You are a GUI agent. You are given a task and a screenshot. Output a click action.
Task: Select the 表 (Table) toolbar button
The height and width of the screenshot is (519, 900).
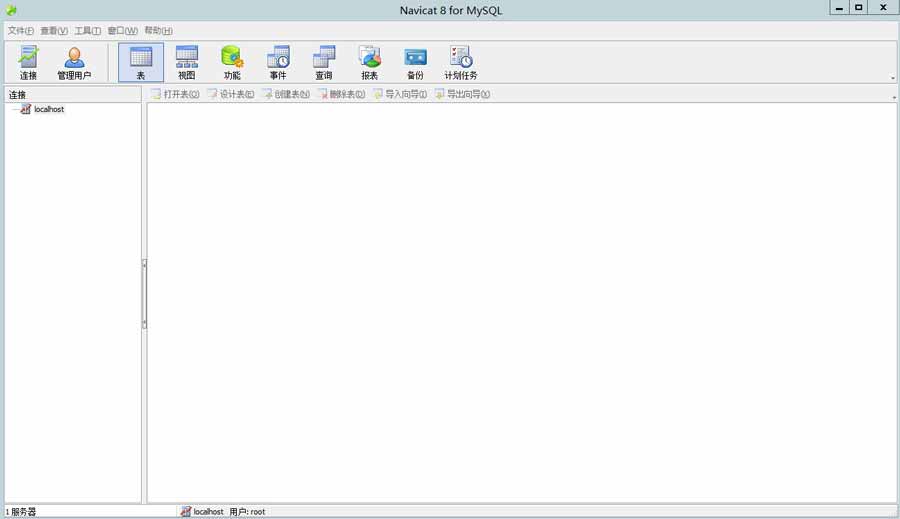pos(141,63)
